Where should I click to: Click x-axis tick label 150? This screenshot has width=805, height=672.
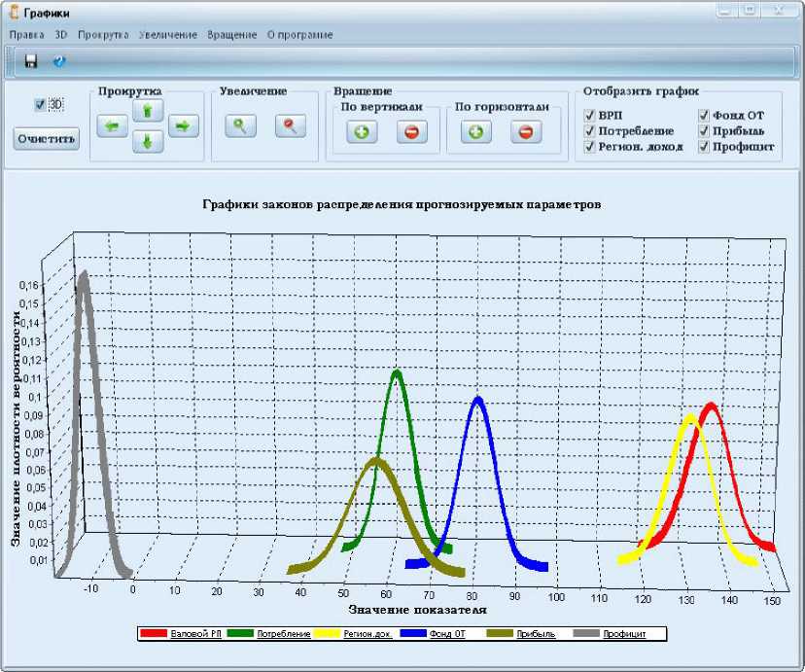(x=772, y=600)
